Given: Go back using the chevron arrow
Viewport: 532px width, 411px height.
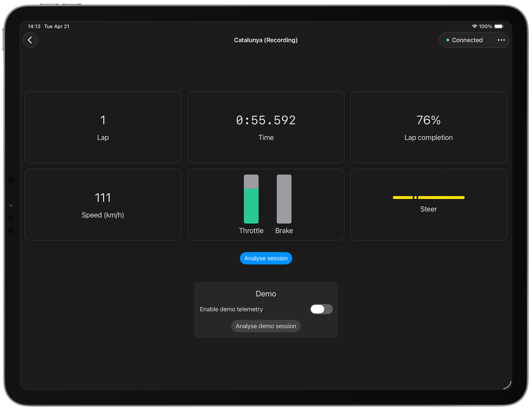Looking at the screenshot, I should 30,40.
